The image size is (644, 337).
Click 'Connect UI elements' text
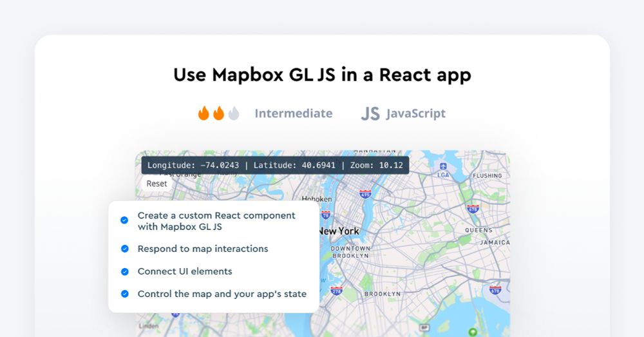pyautogui.click(x=185, y=271)
